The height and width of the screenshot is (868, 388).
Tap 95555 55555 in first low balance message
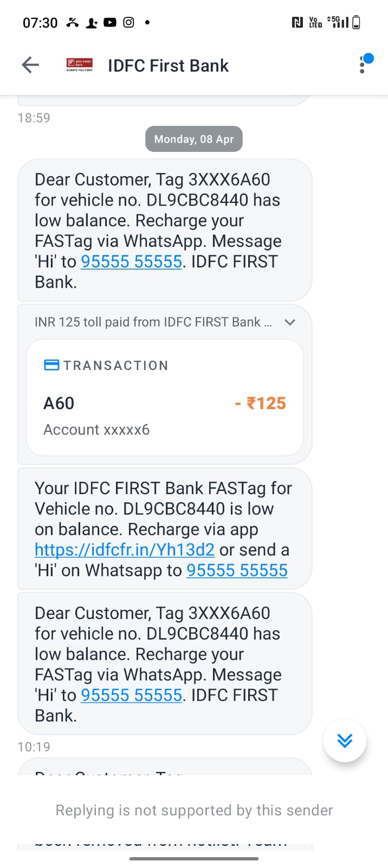click(131, 261)
